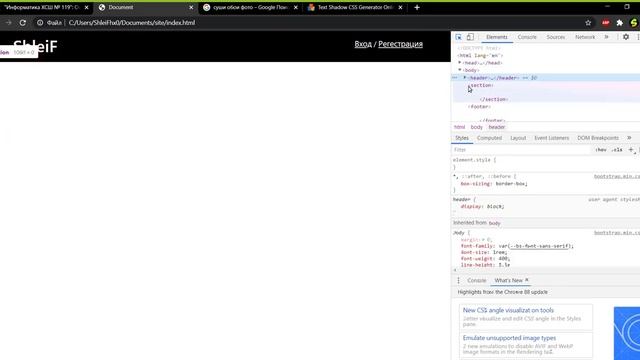Select the section element in DOM tree

481,85
